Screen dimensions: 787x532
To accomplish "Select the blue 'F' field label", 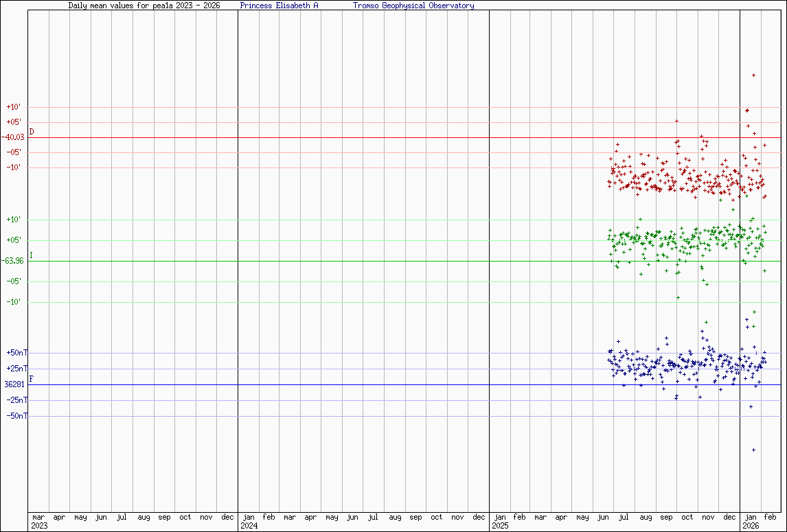I will [x=31, y=379].
